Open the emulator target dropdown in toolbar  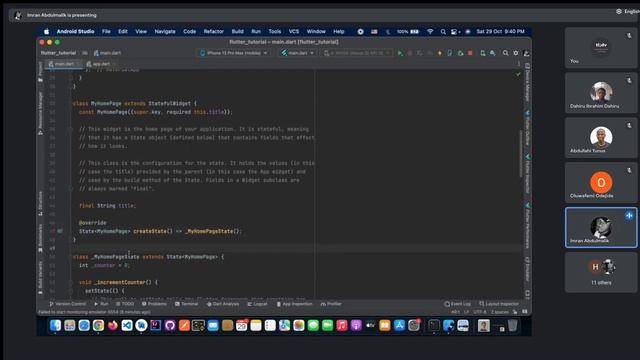click(357, 53)
